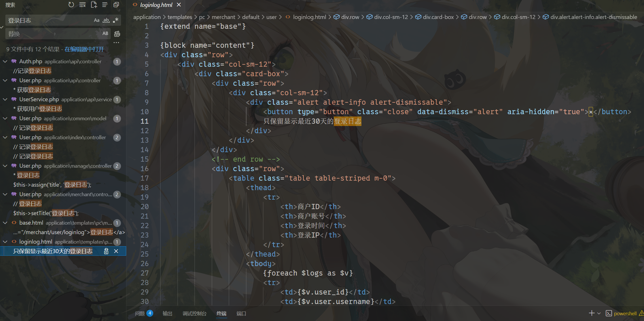Switch to the 调试控制台 panel tab
644x321 pixels.
pos(194,314)
